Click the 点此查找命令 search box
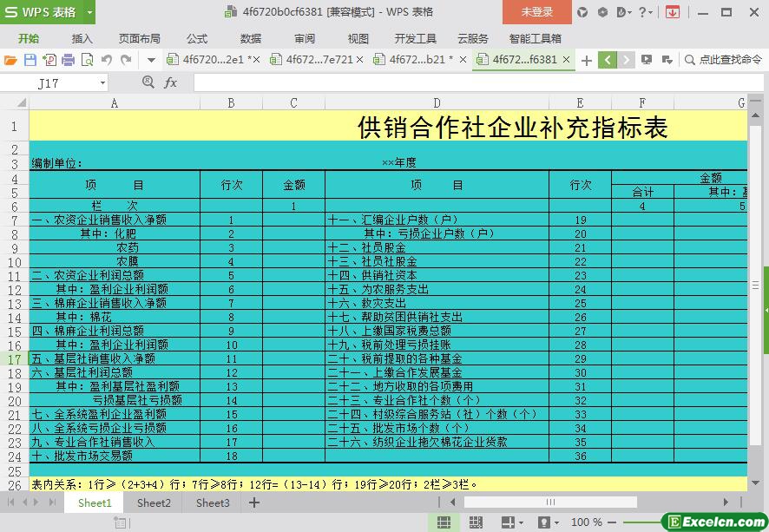Screen dimensions: 769x532 coord(723,60)
